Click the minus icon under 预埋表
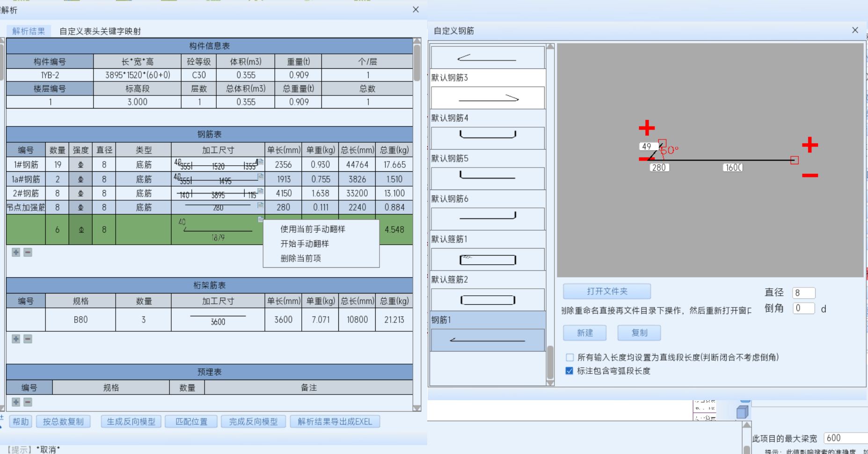868x454 pixels. [x=28, y=402]
